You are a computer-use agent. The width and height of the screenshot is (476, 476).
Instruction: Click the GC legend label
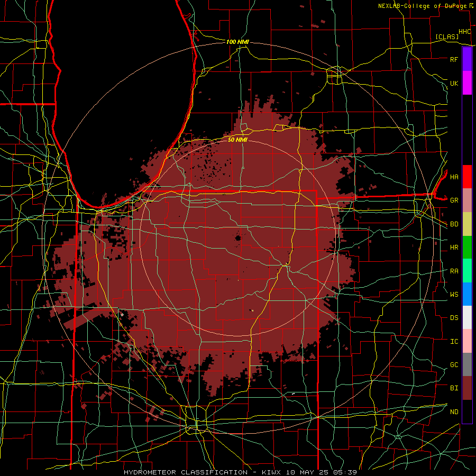(454, 364)
